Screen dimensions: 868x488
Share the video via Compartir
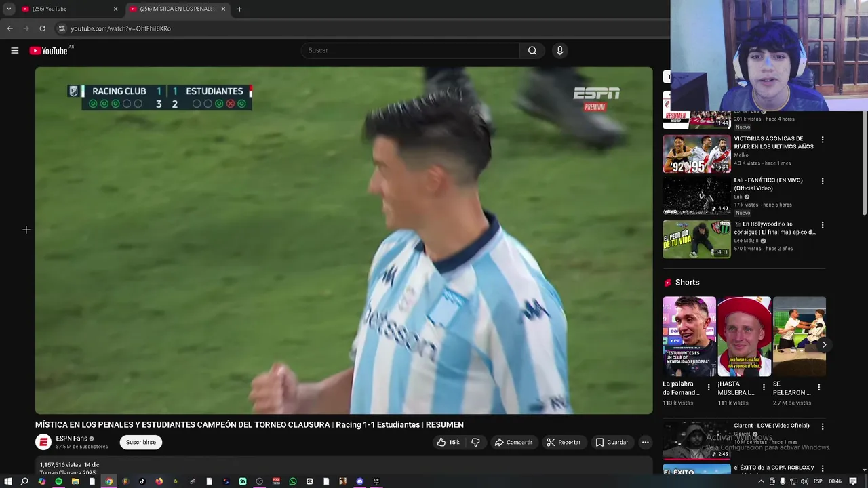coord(513,442)
